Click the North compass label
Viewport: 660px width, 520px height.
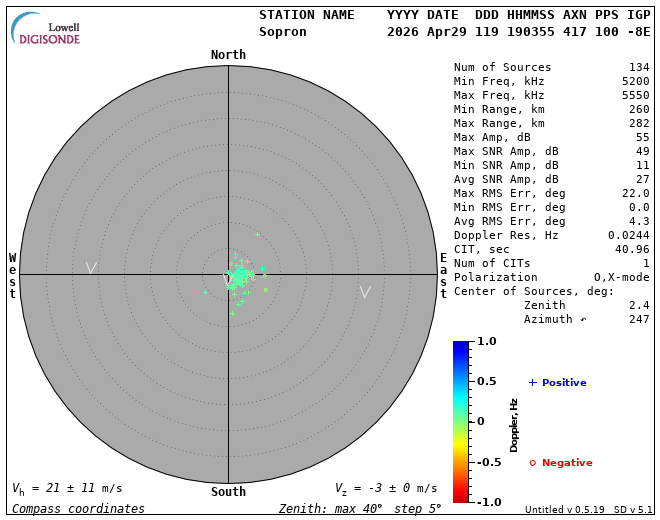click(228, 55)
